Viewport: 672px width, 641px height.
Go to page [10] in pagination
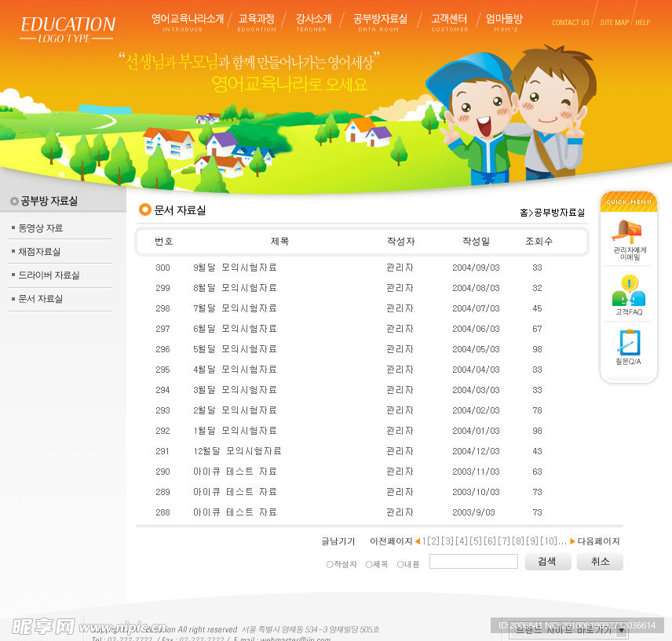(x=549, y=541)
